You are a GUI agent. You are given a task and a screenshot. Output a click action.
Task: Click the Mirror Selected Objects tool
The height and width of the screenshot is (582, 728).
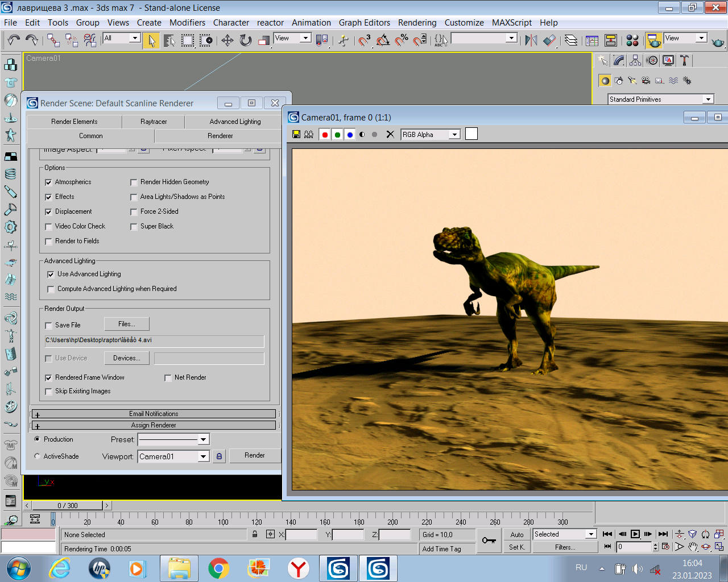point(531,40)
